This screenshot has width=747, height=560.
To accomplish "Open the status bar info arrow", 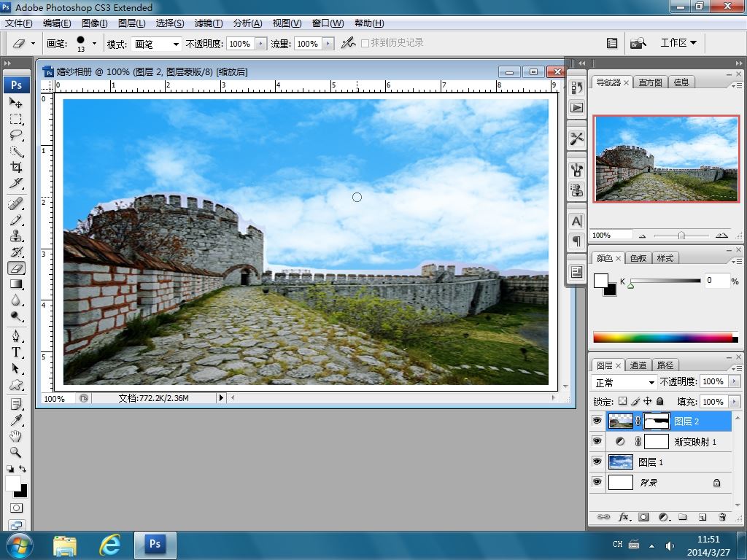I will point(220,397).
